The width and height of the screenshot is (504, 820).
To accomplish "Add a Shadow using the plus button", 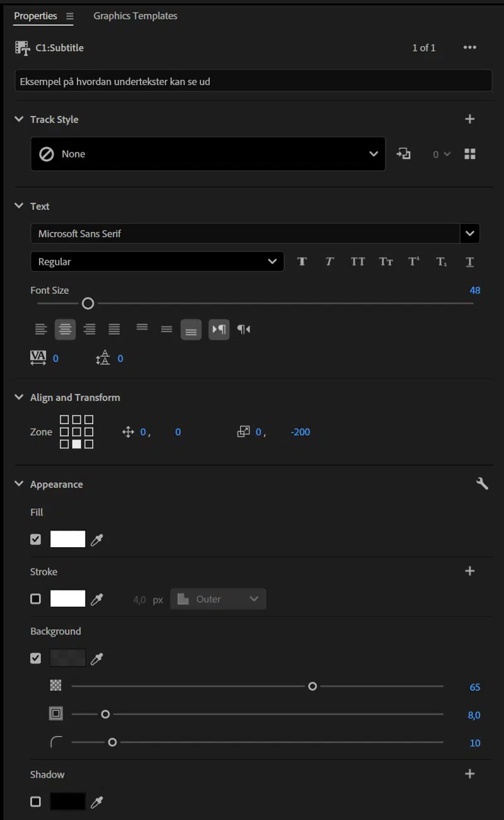I will point(470,773).
